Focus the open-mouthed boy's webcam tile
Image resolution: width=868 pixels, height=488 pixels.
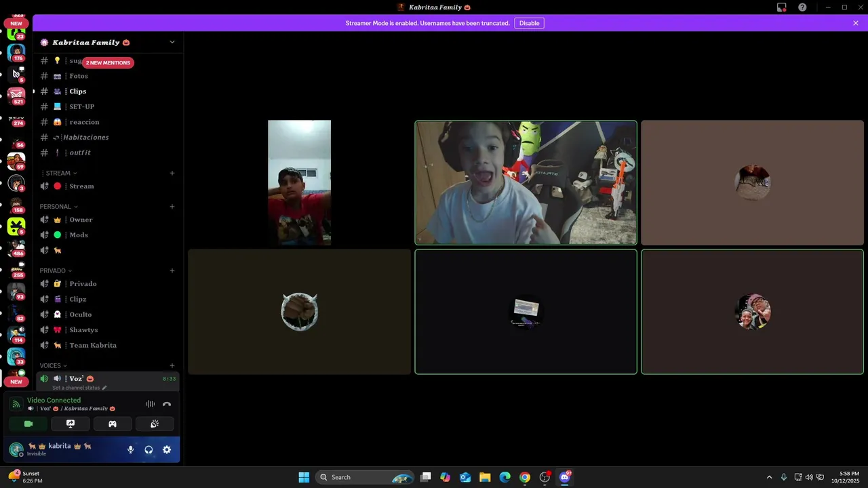[526, 183]
